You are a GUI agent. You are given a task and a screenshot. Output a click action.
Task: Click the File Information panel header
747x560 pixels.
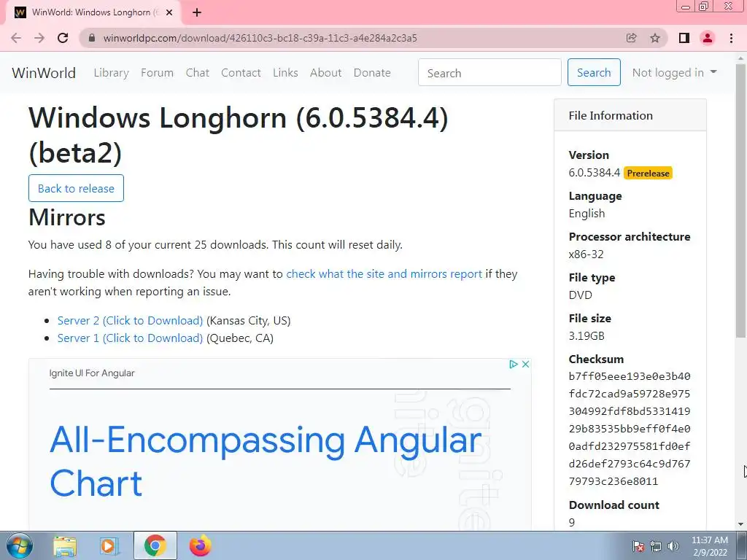(x=630, y=115)
